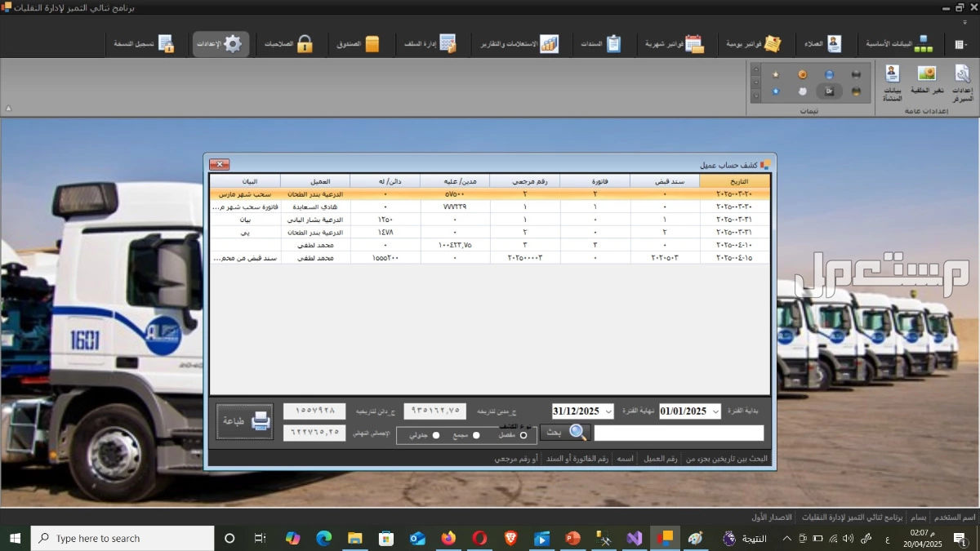Open the الصندوق (Cash Box) tab
This screenshot has height=551, width=980.
tap(359, 44)
